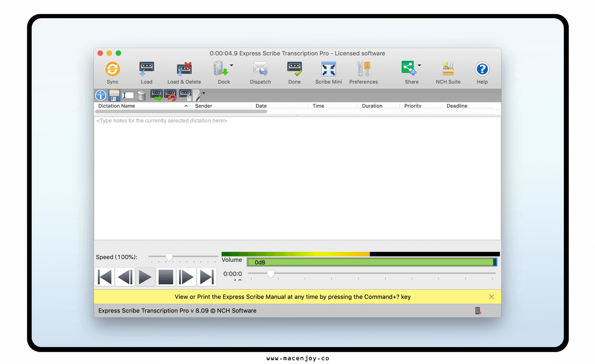
Task: Click the 0:00:0 time readout
Action: coord(233,274)
